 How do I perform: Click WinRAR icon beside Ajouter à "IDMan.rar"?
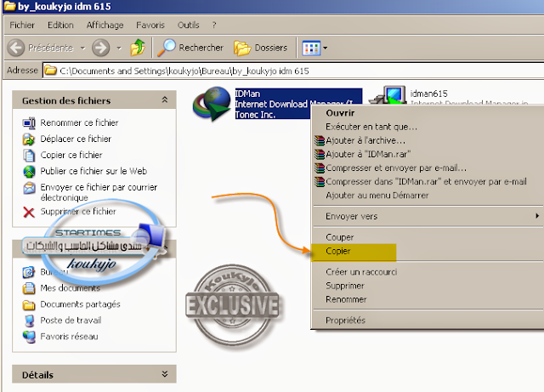tap(320, 154)
